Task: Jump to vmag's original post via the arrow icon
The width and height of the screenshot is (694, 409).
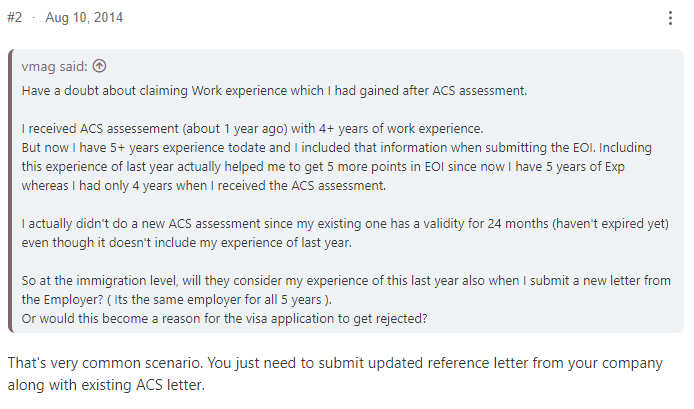Action: [99, 66]
